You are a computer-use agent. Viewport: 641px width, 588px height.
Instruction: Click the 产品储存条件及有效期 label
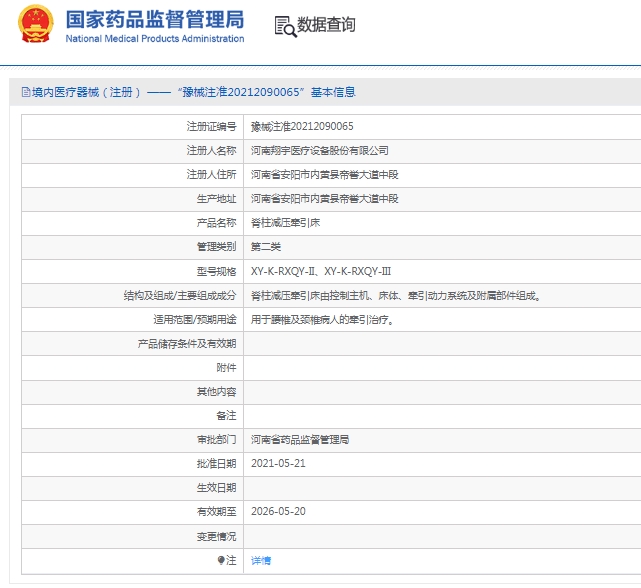coord(187,343)
